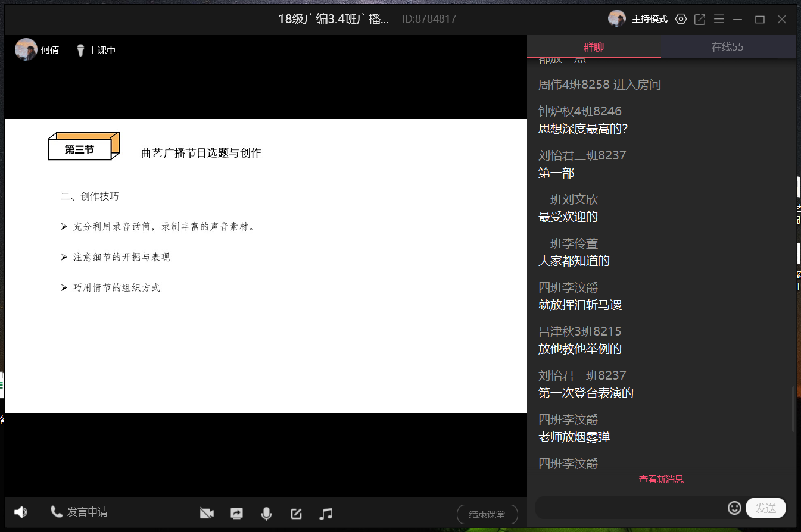Image resolution: width=801 pixels, height=532 pixels.
Task: Click the music note icon
Action: click(326, 514)
